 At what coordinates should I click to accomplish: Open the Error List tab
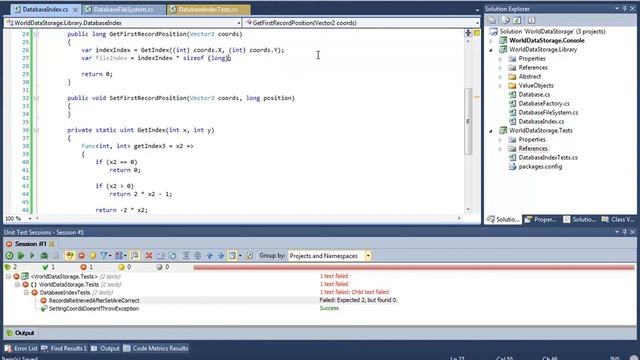(21, 349)
